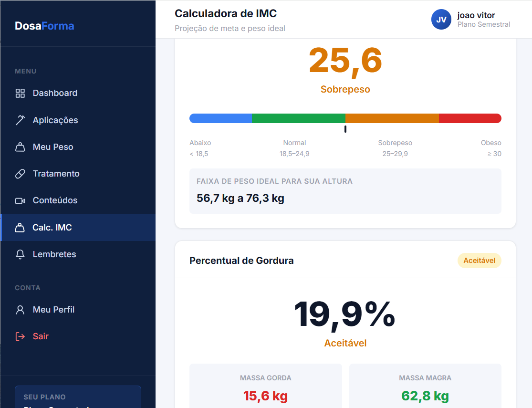Select Calc. IMC menu entry
This screenshot has height=408, width=532.
point(78,228)
